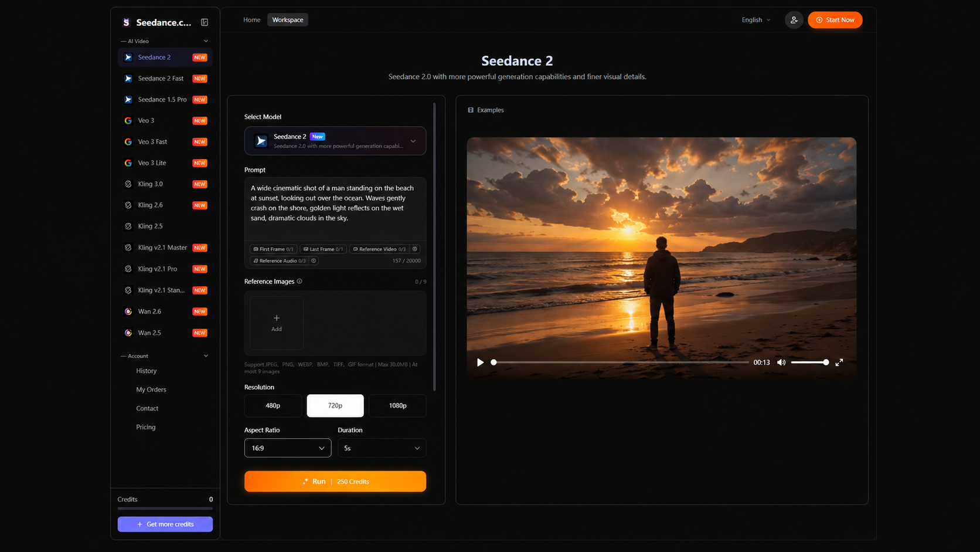Click the 157 / 20000 character count
This screenshot has height=552, width=980.
[x=406, y=260]
